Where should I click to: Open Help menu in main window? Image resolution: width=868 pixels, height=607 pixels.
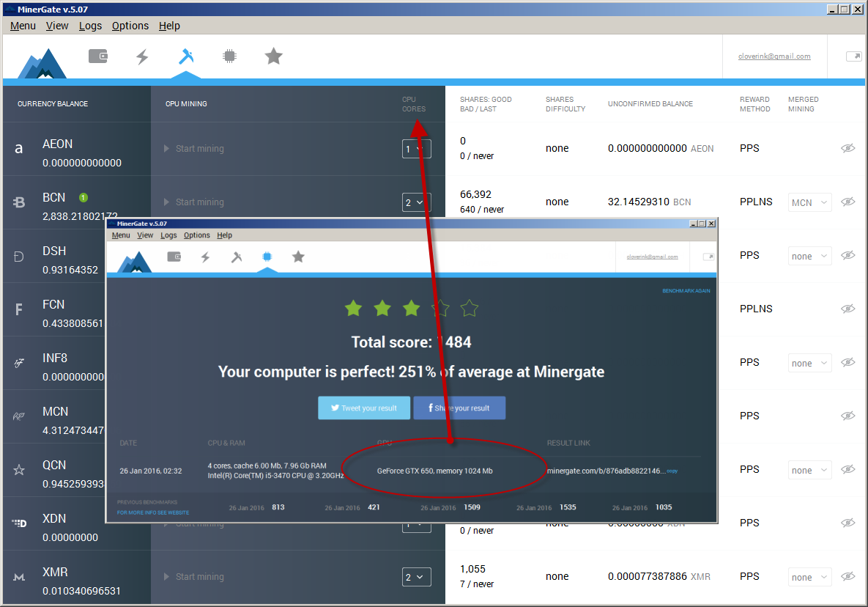coord(169,26)
